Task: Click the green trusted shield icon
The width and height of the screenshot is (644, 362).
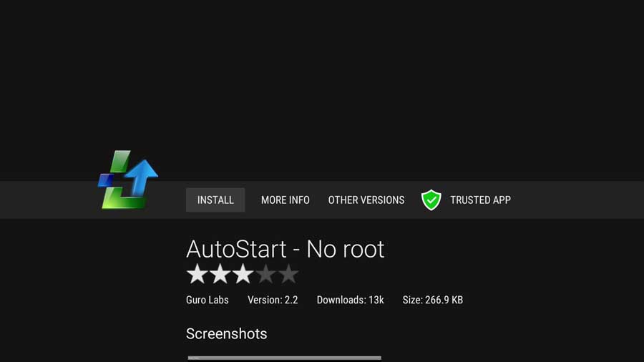Action: click(431, 200)
